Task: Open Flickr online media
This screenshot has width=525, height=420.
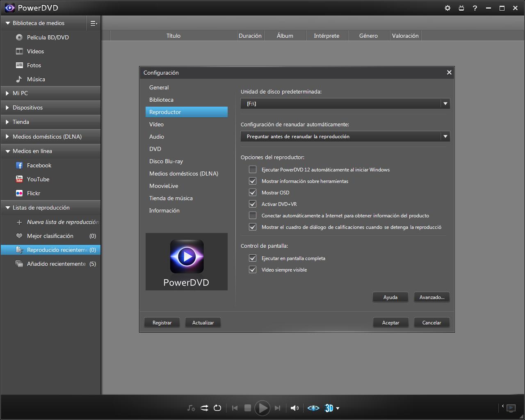Action: click(34, 193)
